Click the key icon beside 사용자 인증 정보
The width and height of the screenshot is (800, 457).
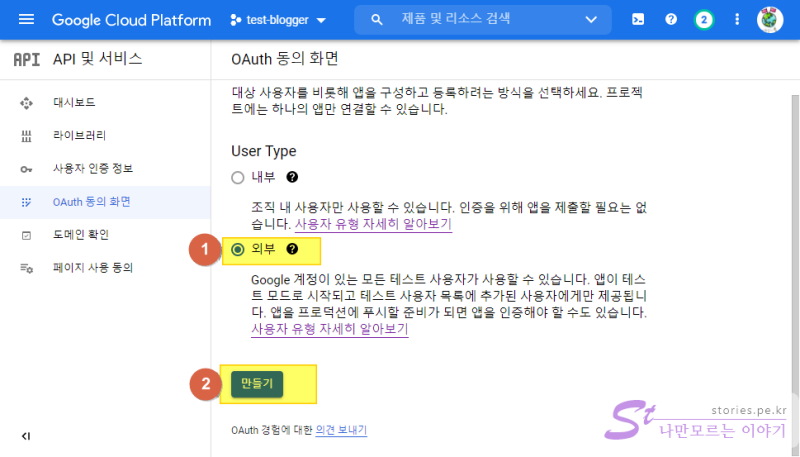(26, 169)
